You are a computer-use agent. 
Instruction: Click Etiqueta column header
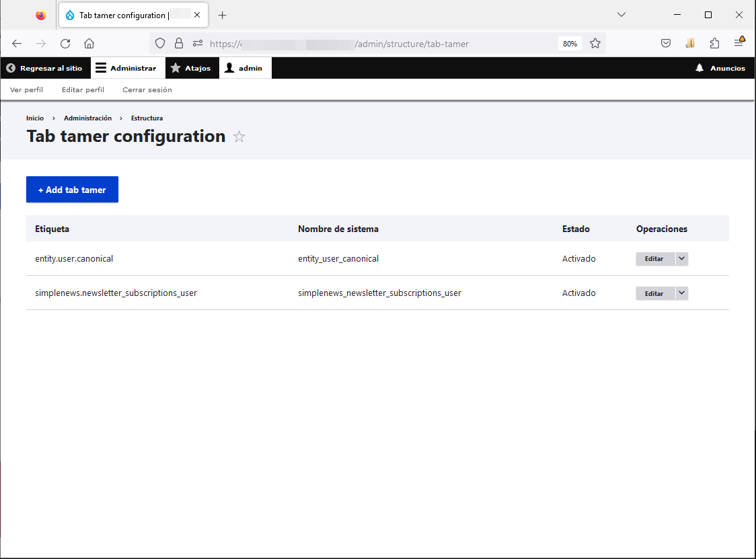pyautogui.click(x=52, y=229)
